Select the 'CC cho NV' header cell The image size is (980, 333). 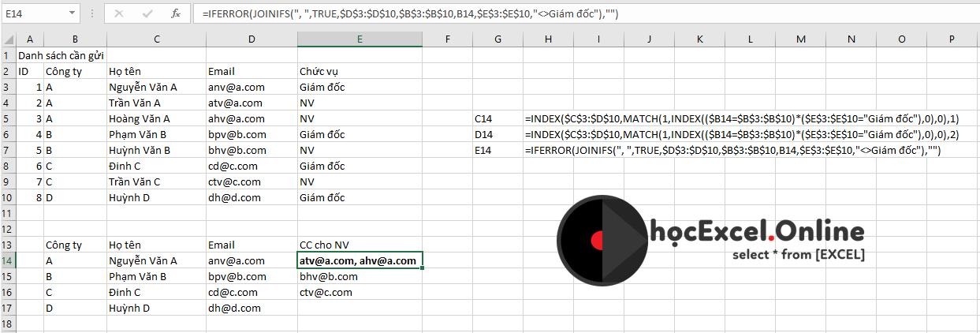pos(326,245)
